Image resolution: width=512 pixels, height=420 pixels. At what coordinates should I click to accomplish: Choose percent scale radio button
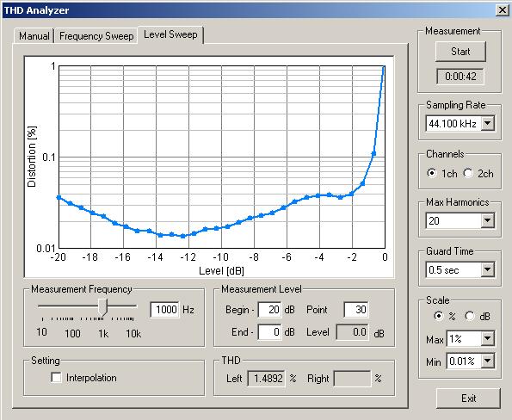point(438,316)
